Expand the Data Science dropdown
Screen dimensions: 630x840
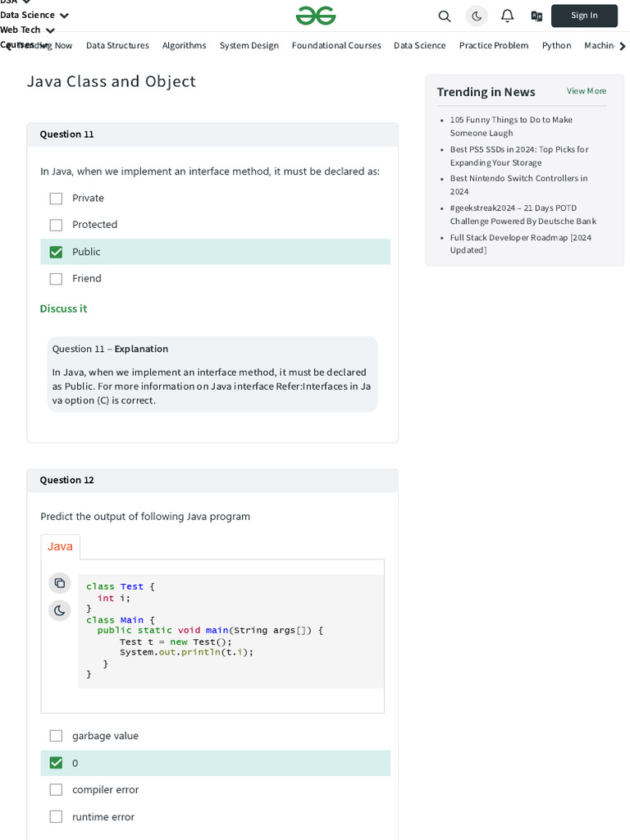(64, 16)
